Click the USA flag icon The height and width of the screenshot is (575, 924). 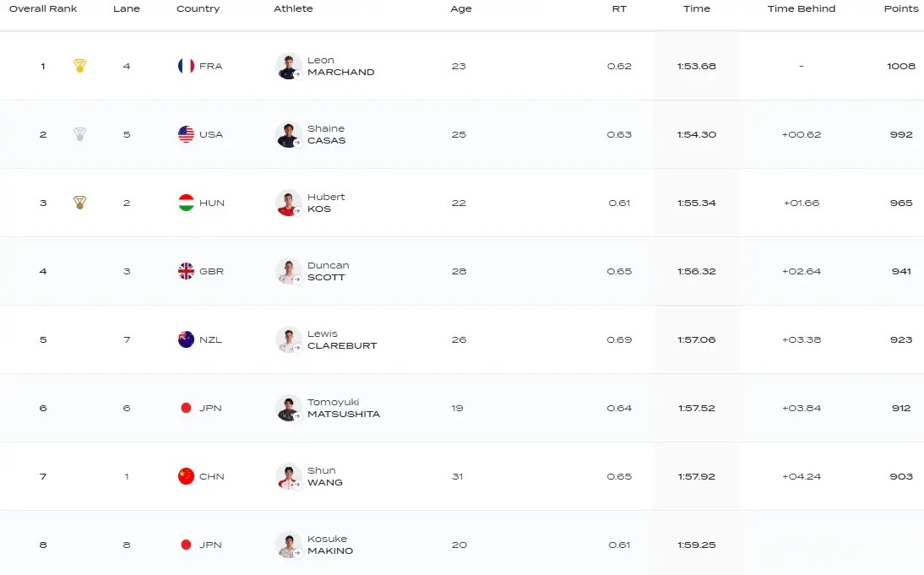coord(186,134)
